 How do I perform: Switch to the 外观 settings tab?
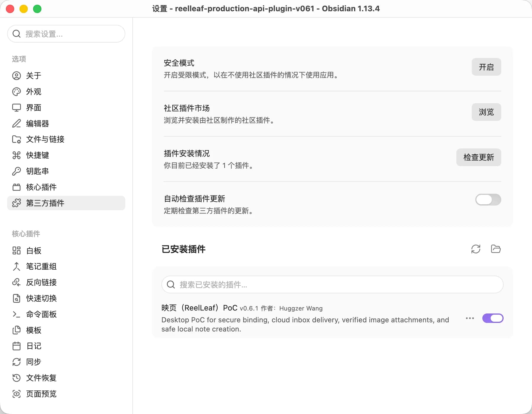tap(66, 92)
